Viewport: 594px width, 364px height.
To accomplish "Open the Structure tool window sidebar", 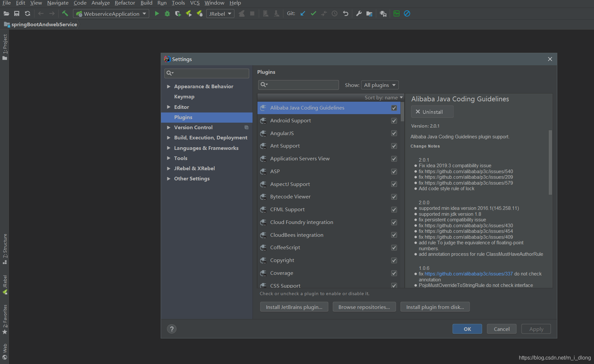I will point(5,249).
